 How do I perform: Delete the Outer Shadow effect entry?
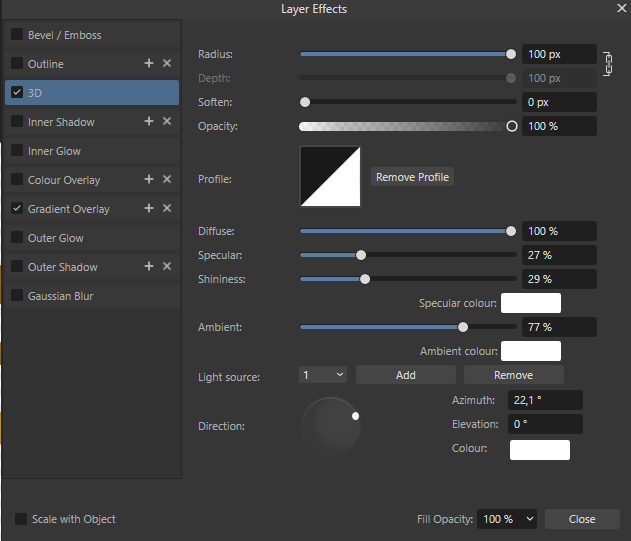pyautogui.click(x=167, y=266)
